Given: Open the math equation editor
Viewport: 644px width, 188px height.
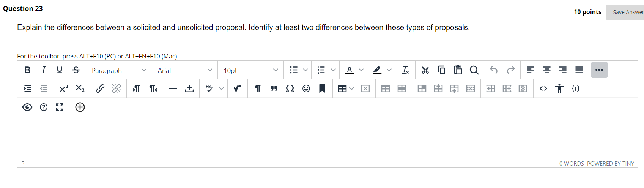Looking at the screenshot, I should [238, 88].
